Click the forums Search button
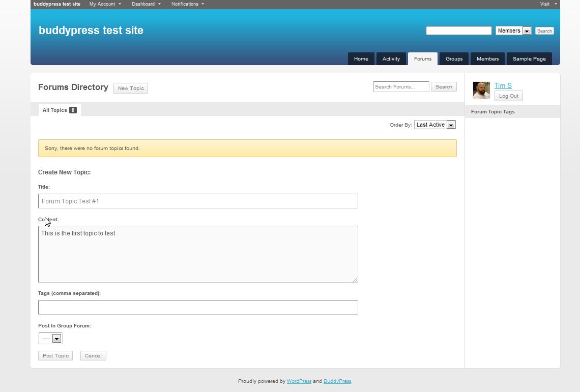This screenshot has height=392, width=580. pyautogui.click(x=444, y=87)
